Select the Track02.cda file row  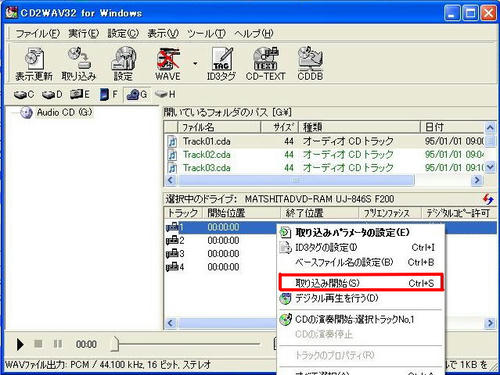(325, 155)
